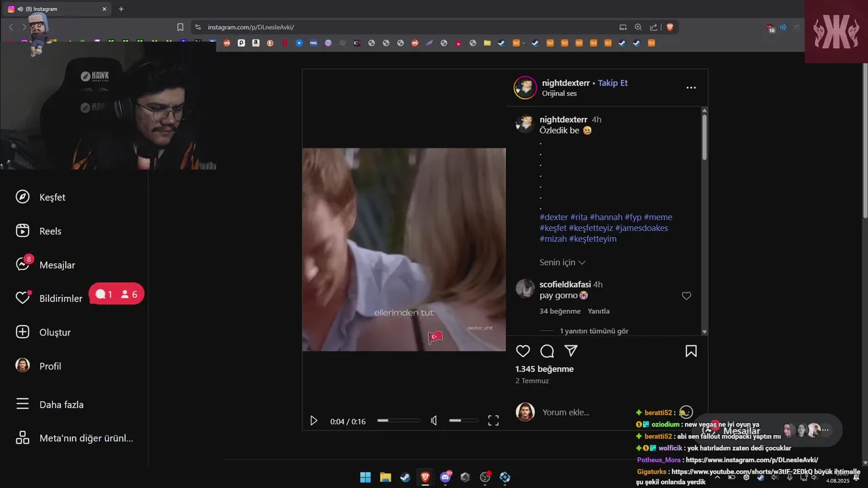This screenshot has height=488, width=868.
Task: Close the Instagram tab
Action: (104, 9)
